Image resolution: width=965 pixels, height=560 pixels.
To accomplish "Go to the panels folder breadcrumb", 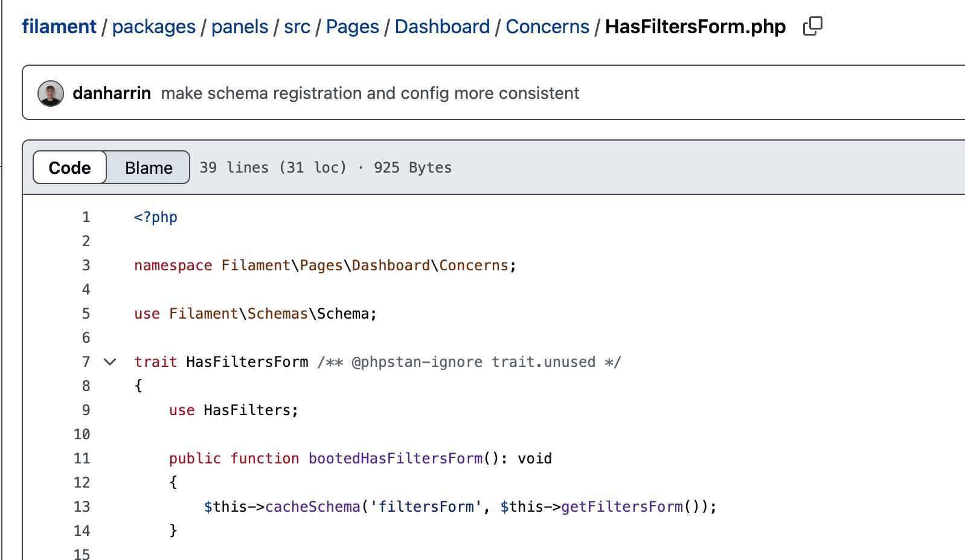I will tap(240, 27).
